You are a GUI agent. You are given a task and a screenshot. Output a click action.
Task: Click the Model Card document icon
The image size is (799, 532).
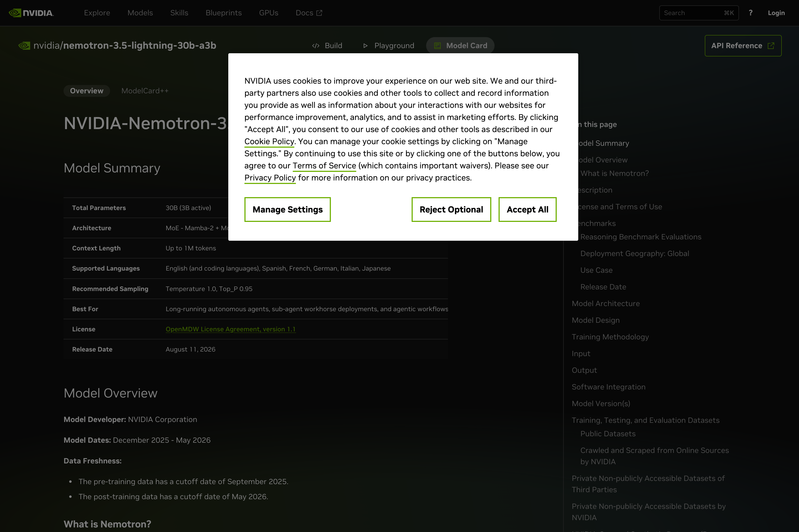click(x=437, y=46)
